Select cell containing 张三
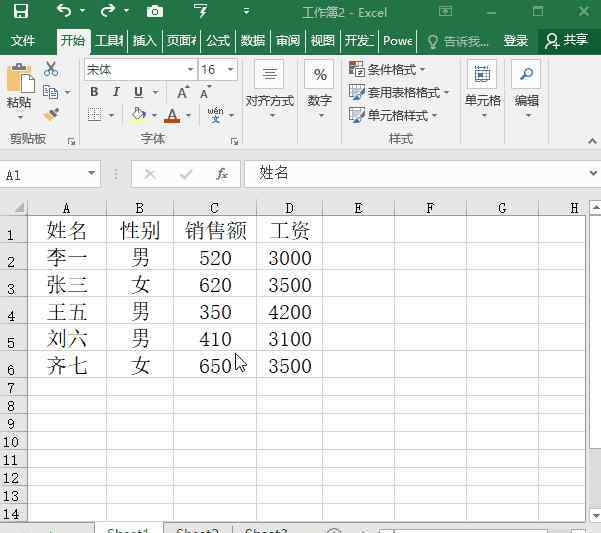Image resolution: width=601 pixels, height=533 pixels. coord(67,285)
